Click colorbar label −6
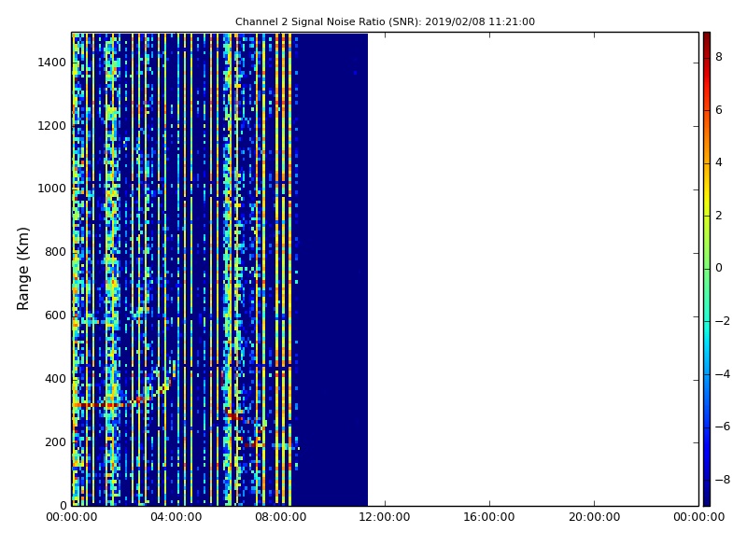 point(722,427)
